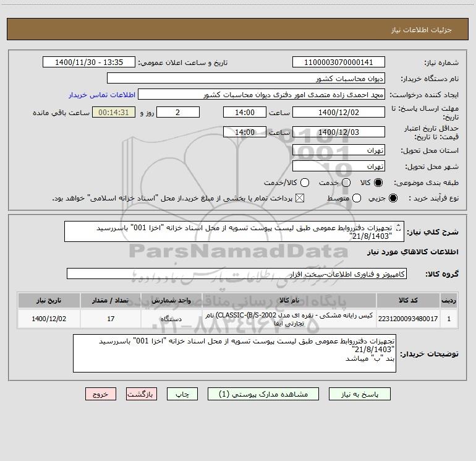Click the response deadline date 1400/12/02 field
Viewport: 476px width, 461px height.
[339, 112]
